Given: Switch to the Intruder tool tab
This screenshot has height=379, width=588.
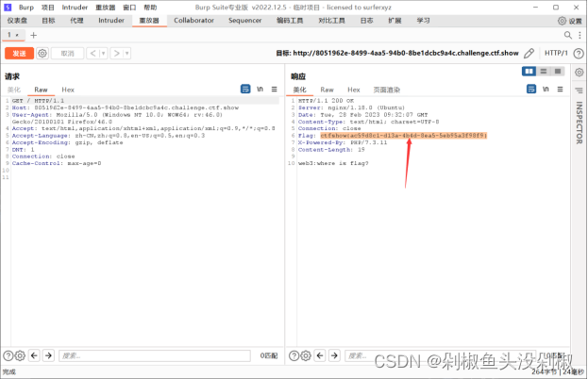Looking at the screenshot, I should 111,20.
